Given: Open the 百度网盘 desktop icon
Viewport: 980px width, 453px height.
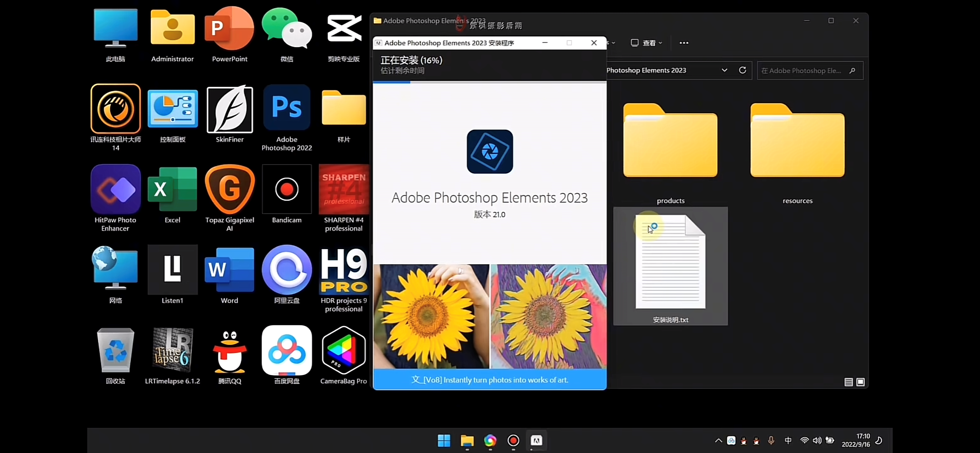Looking at the screenshot, I should tap(287, 355).
